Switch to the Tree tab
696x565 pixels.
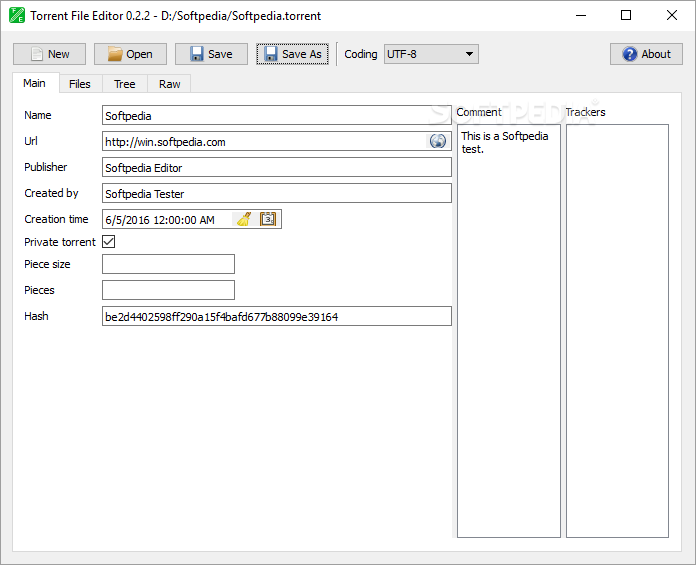125,84
